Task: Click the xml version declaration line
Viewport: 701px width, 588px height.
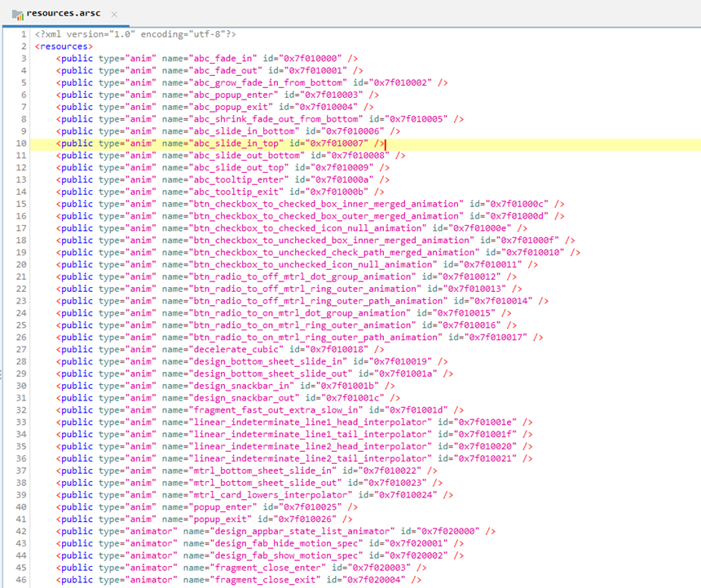Action: [x=135, y=34]
